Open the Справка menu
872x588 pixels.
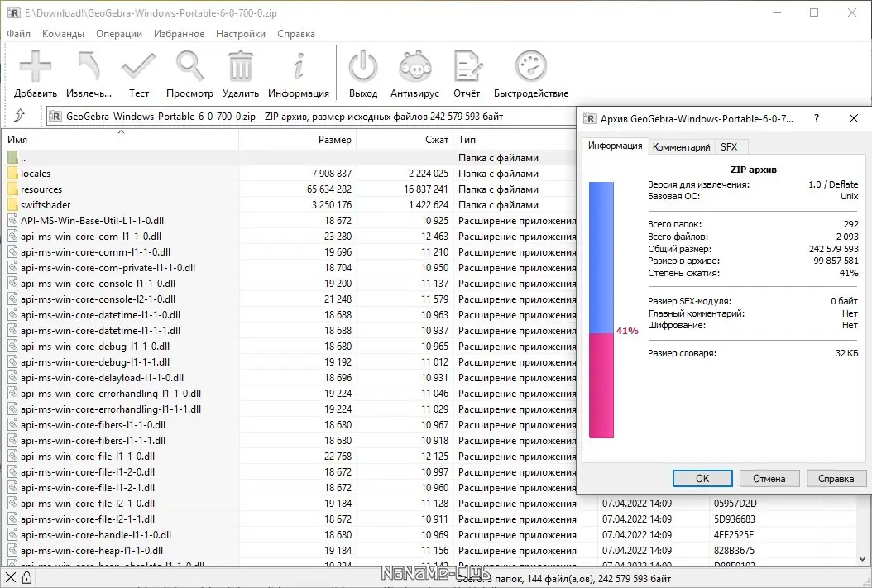click(296, 34)
